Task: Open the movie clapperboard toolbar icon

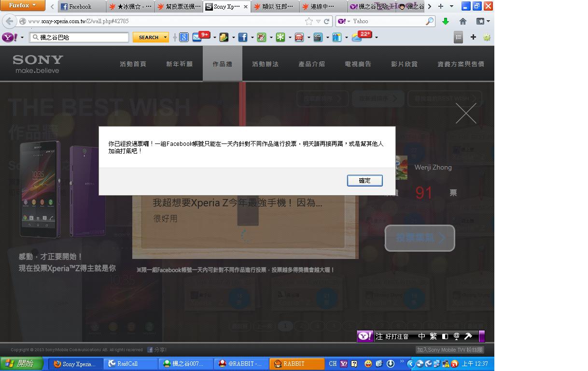Action: [x=318, y=37]
